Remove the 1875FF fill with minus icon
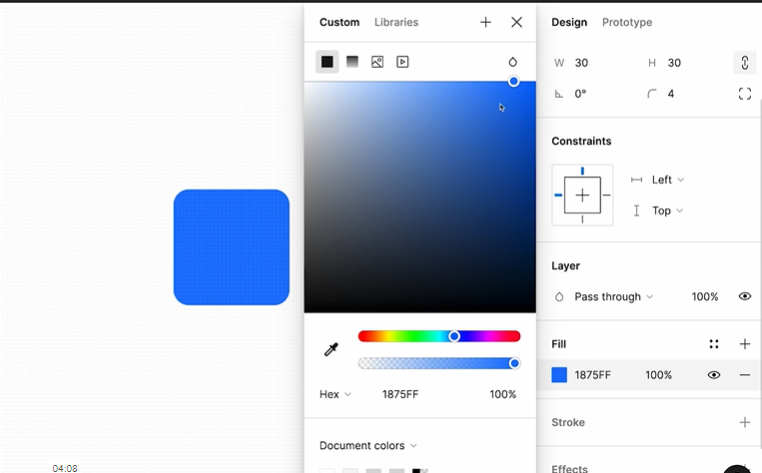Image resolution: width=762 pixels, height=473 pixels. click(x=745, y=375)
